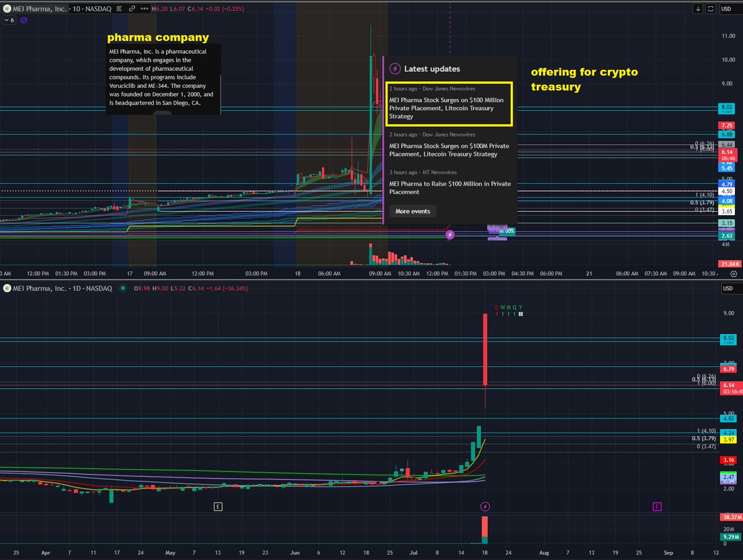Image resolution: width=743 pixels, height=560 pixels.
Task: Click the large red daily candle for July 18
Action: pyautogui.click(x=485, y=350)
